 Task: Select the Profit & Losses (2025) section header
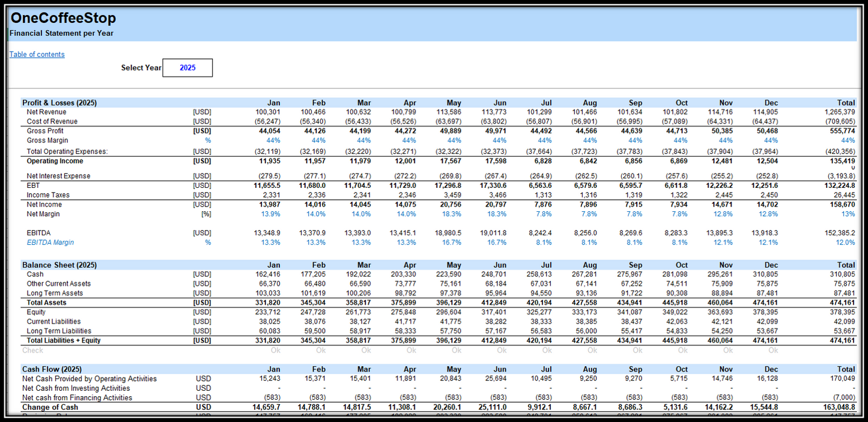[59, 103]
